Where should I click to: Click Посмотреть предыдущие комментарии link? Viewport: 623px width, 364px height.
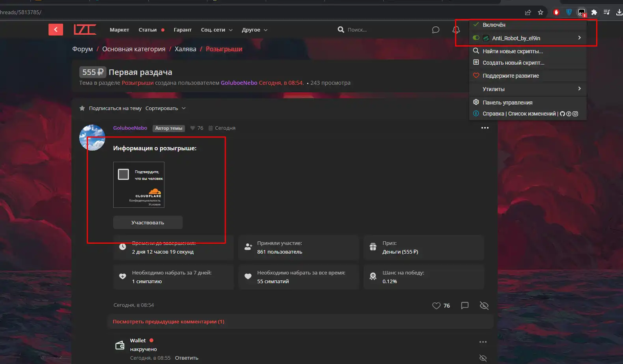pyautogui.click(x=168, y=322)
